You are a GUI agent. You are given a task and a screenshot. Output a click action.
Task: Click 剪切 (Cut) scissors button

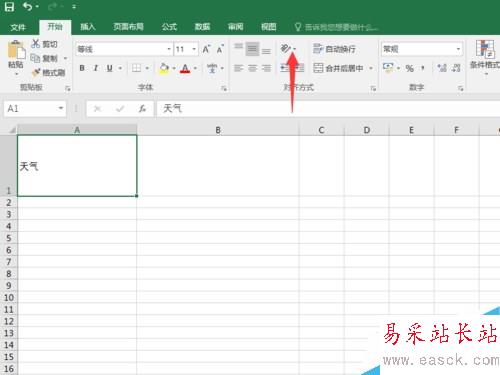coord(44,44)
